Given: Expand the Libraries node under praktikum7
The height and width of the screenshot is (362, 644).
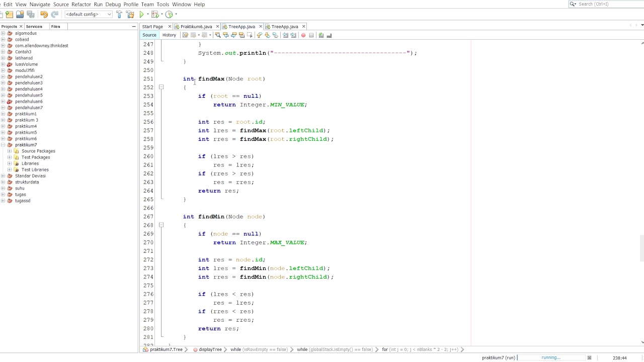Looking at the screenshot, I should click(9, 163).
